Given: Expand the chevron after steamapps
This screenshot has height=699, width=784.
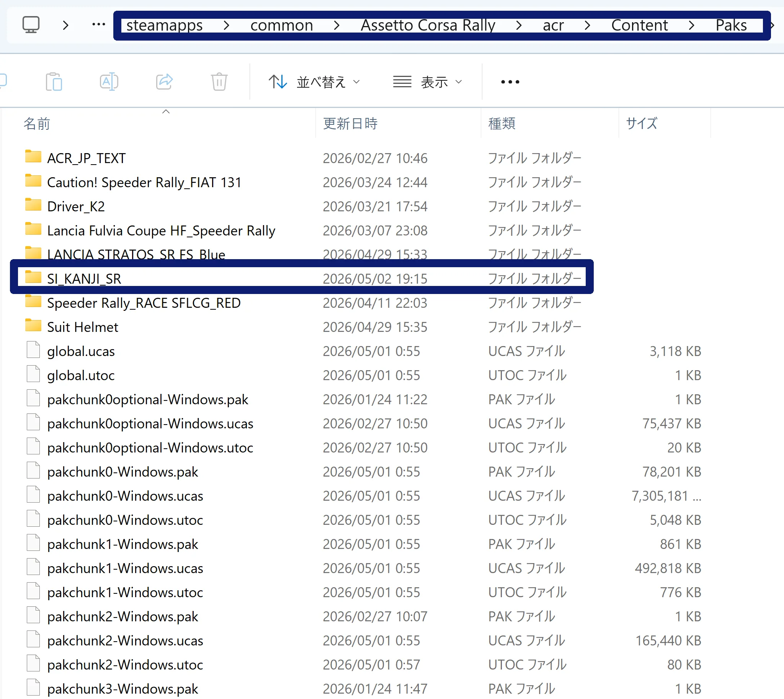Looking at the screenshot, I should click(227, 25).
